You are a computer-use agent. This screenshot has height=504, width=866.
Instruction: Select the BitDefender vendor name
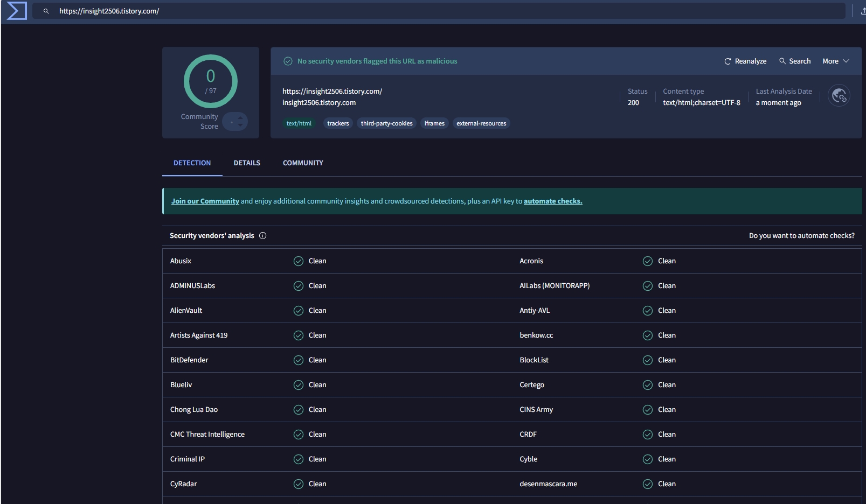[189, 360]
